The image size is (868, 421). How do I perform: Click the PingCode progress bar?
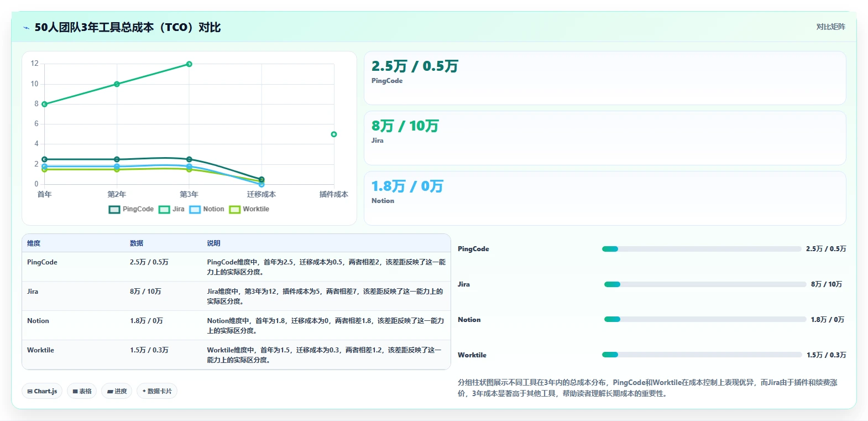coord(702,249)
